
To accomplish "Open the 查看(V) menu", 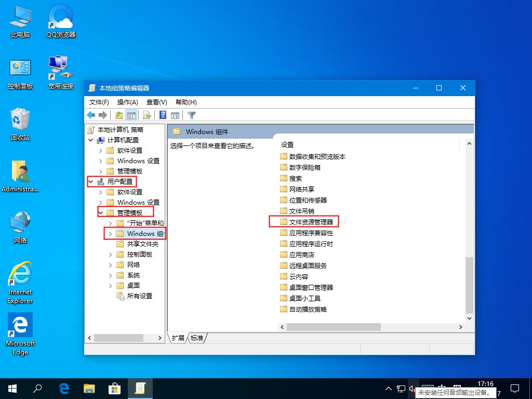I will (x=155, y=102).
